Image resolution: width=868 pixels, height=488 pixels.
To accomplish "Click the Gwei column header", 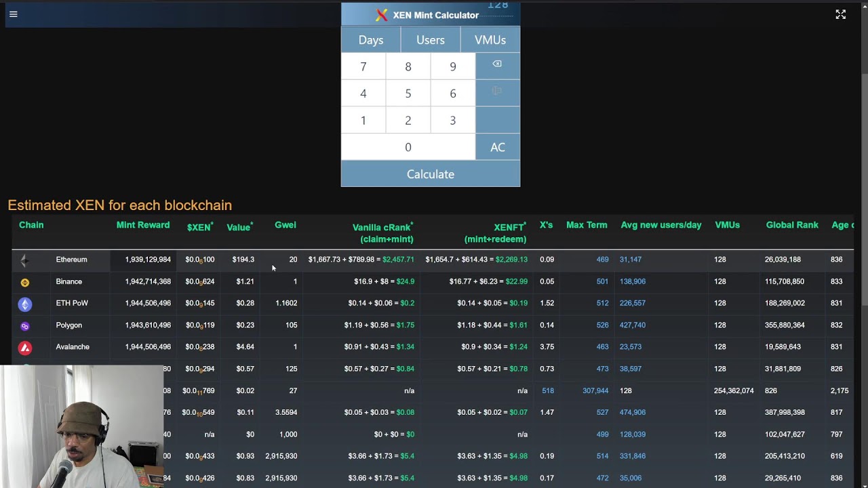I will click(x=285, y=225).
